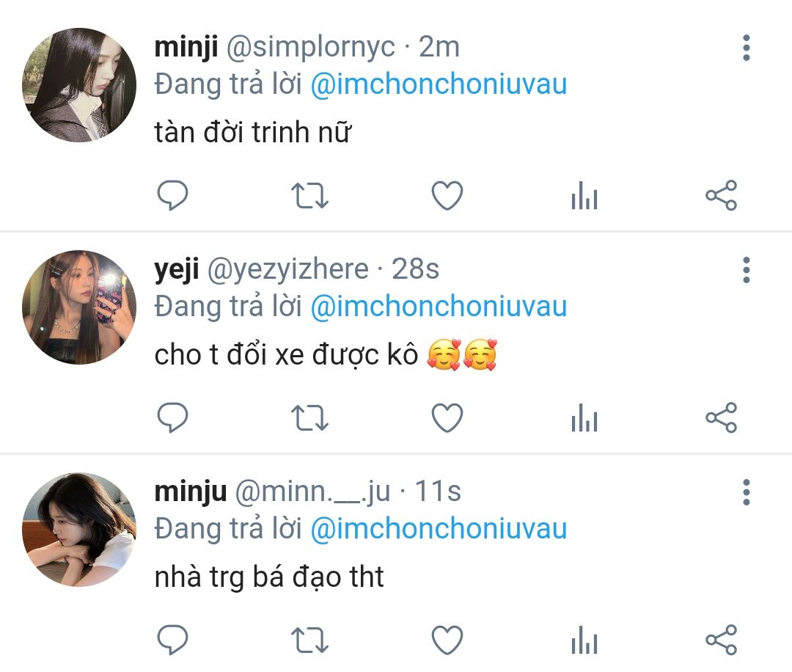Like yeji's tweet with the heart
Screen dimensions: 792x672
(447, 417)
